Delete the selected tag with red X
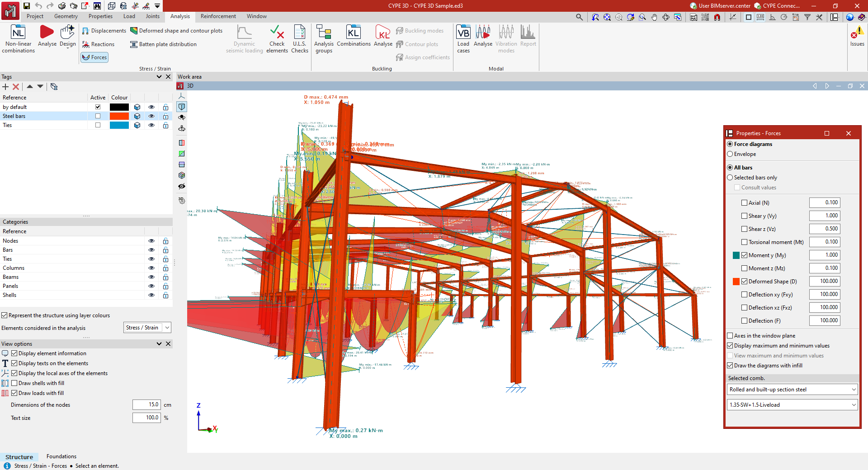This screenshot has width=868, height=470. [x=16, y=87]
